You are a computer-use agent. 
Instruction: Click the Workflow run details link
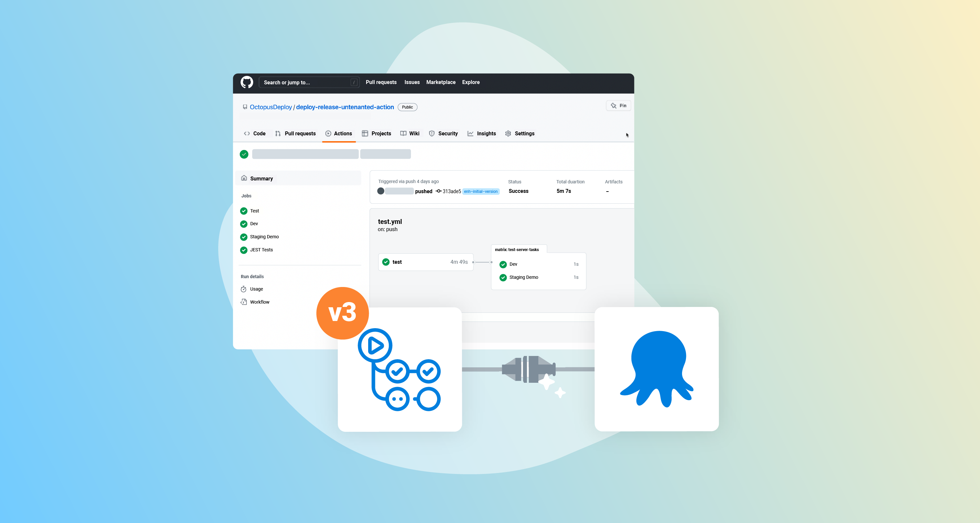(259, 302)
